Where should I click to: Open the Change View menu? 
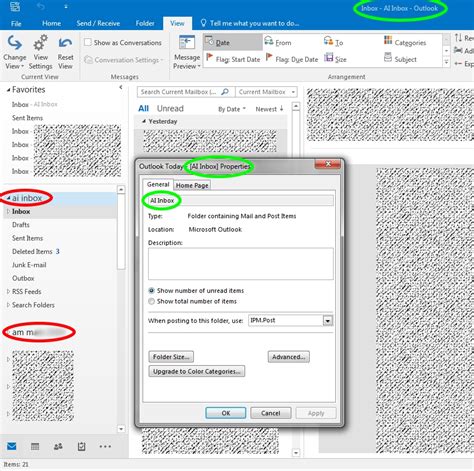click(15, 53)
